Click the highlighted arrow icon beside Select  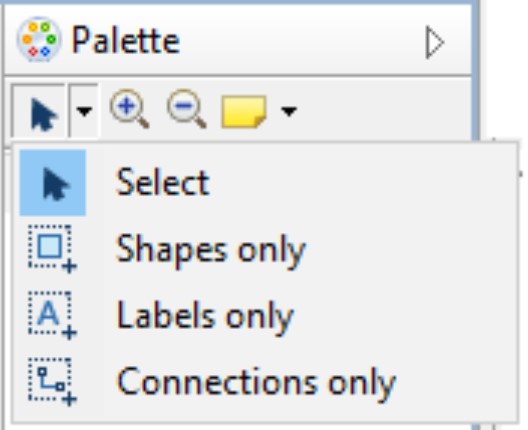click(x=53, y=183)
